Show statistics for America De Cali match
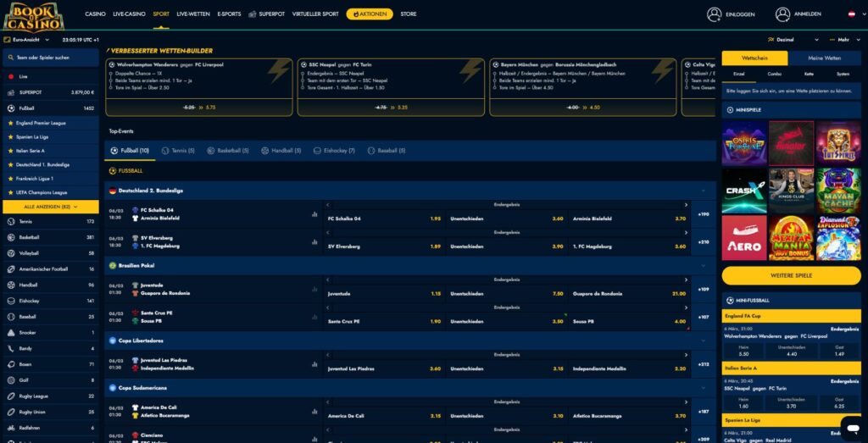 [314, 412]
